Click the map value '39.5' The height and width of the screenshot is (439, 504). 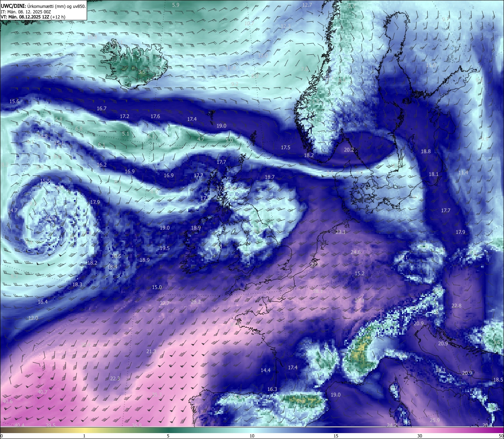[50, 425]
